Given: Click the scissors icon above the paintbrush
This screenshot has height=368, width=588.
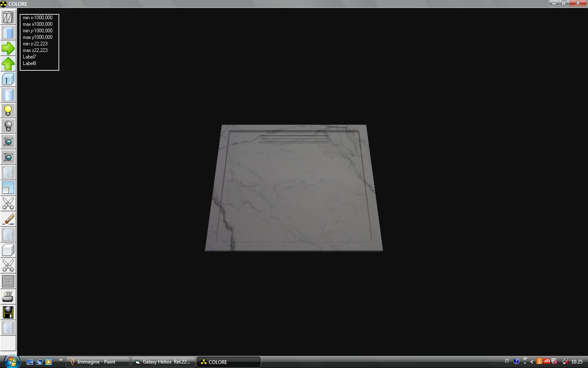Looking at the screenshot, I should (8, 204).
